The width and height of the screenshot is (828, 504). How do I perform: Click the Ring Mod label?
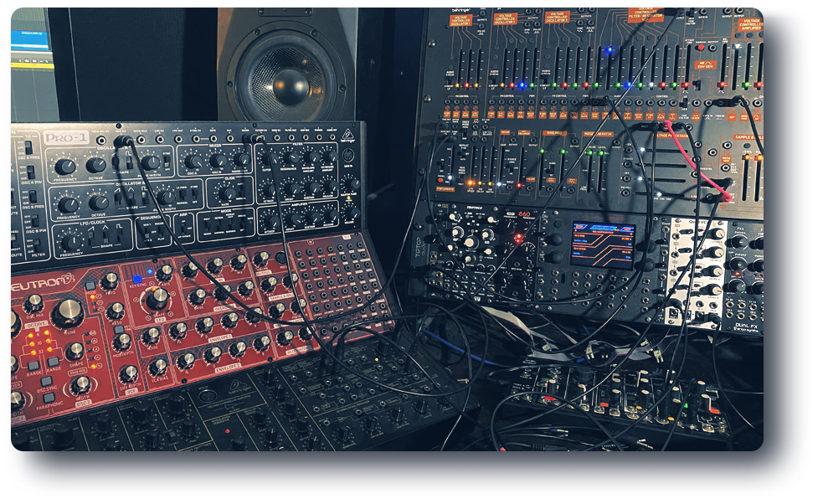[554, 134]
